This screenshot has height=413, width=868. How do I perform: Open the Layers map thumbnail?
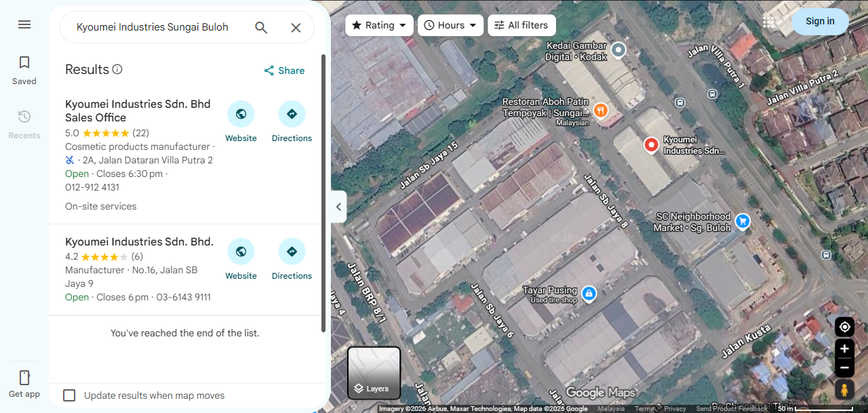coord(374,373)
